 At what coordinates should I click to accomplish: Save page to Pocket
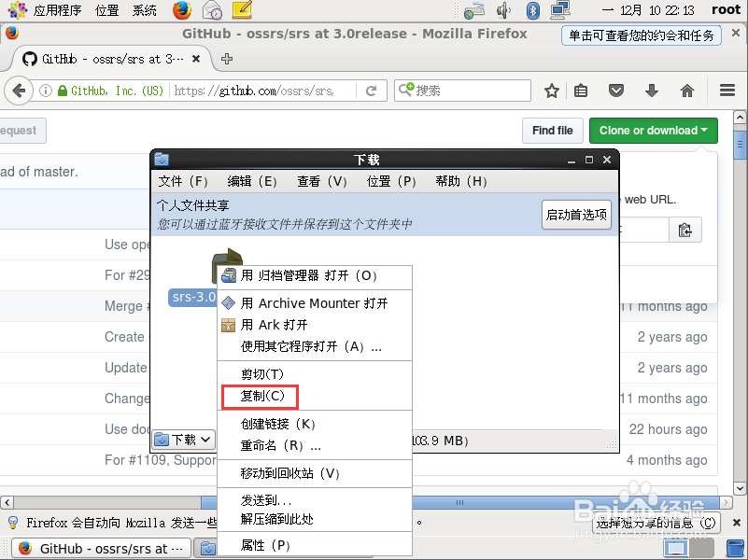pos(615,91)
